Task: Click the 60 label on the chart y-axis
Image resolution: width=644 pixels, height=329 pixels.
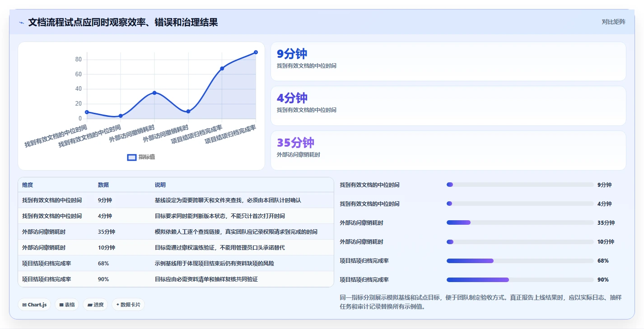Action: 78,74
